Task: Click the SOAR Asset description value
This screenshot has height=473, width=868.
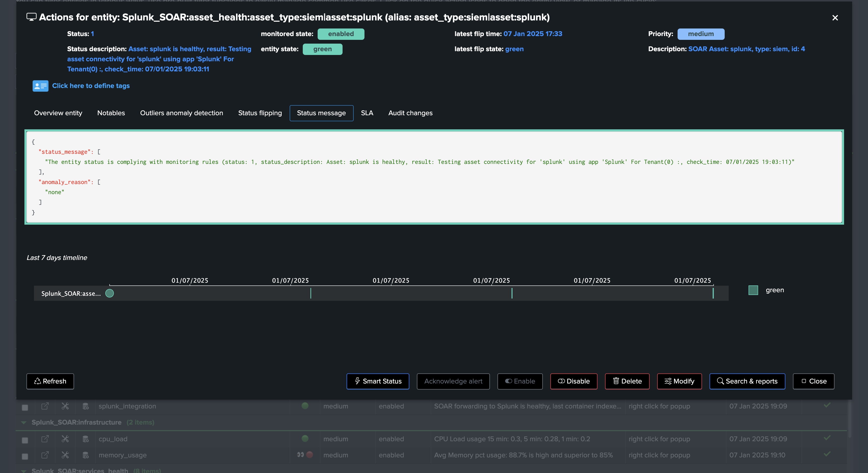Action: 746,49
